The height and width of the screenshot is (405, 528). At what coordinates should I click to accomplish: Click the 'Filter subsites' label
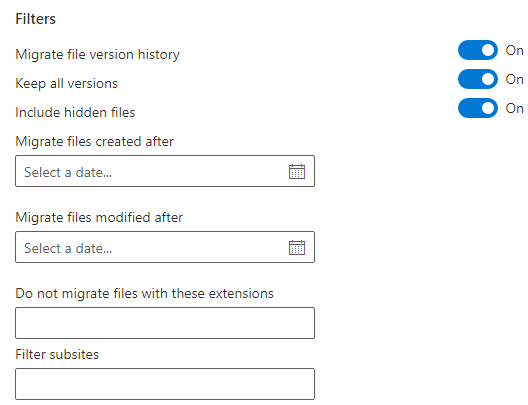(x=57, y=355)
